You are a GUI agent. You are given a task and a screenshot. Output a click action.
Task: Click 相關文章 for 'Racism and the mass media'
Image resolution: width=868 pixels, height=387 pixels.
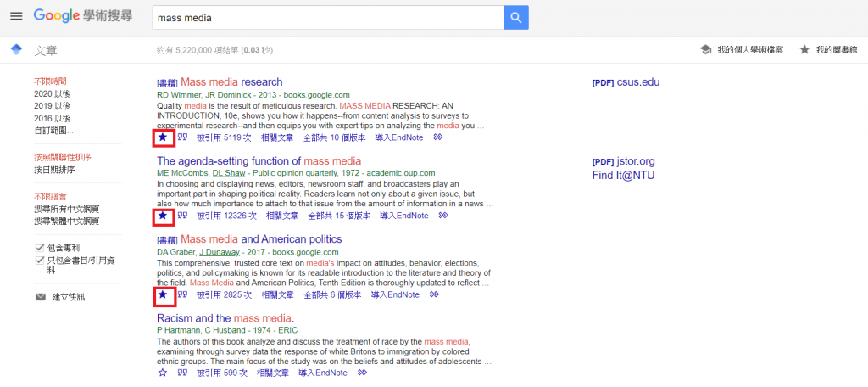272,373
